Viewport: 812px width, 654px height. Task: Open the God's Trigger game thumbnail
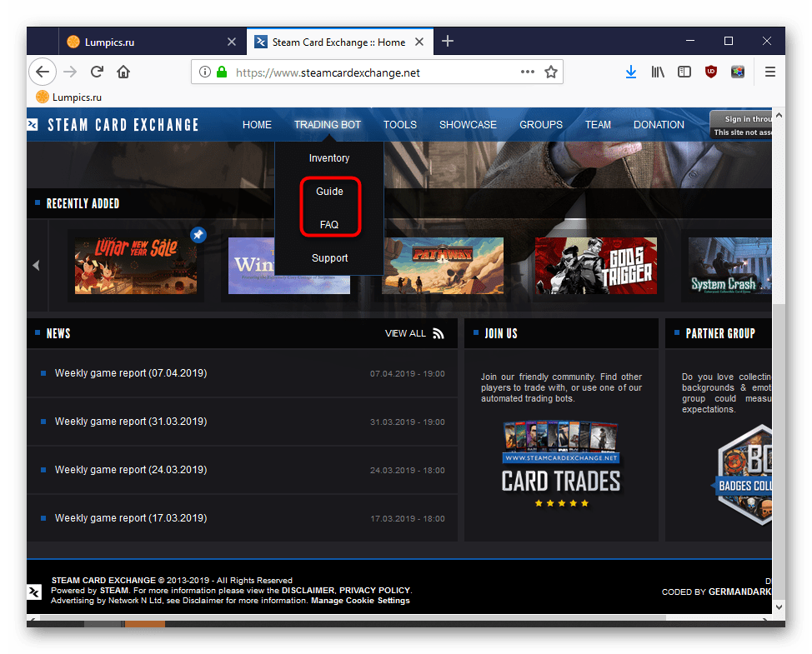(596, 266)
